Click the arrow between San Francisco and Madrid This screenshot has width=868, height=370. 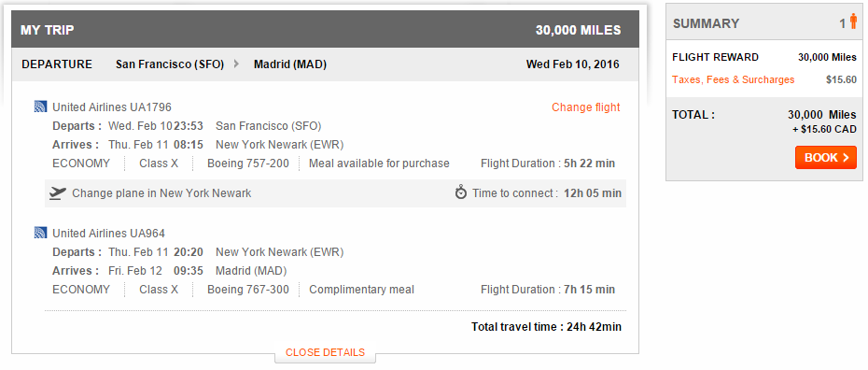(x=236, y=64)
